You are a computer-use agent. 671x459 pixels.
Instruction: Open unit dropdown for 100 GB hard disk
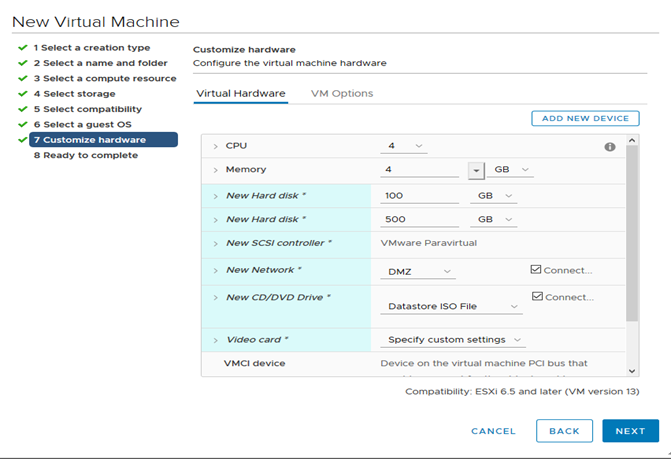[x=493, y=196]
